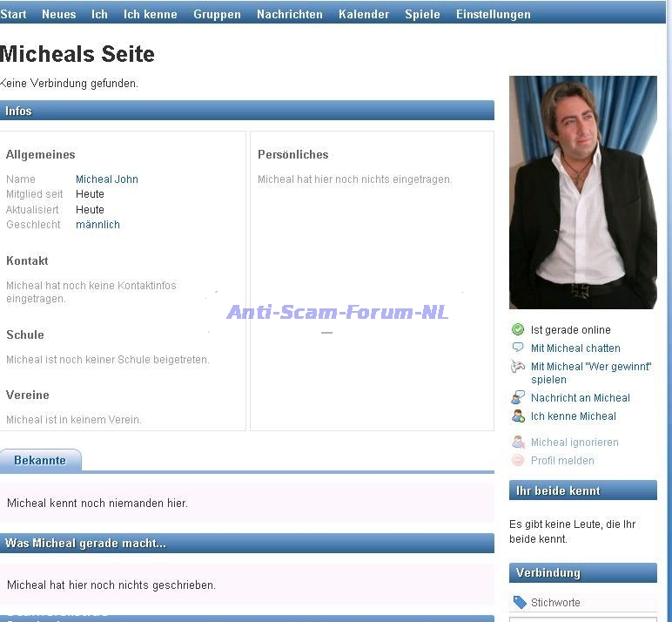Go to Einstellungen in the top navigation

pyautogui.click(x=494, y=14)
